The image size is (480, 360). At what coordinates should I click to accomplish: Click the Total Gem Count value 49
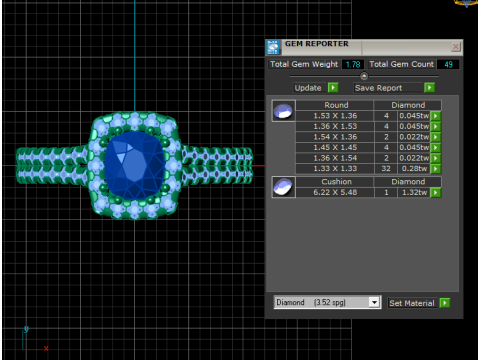tap(448, 64)
